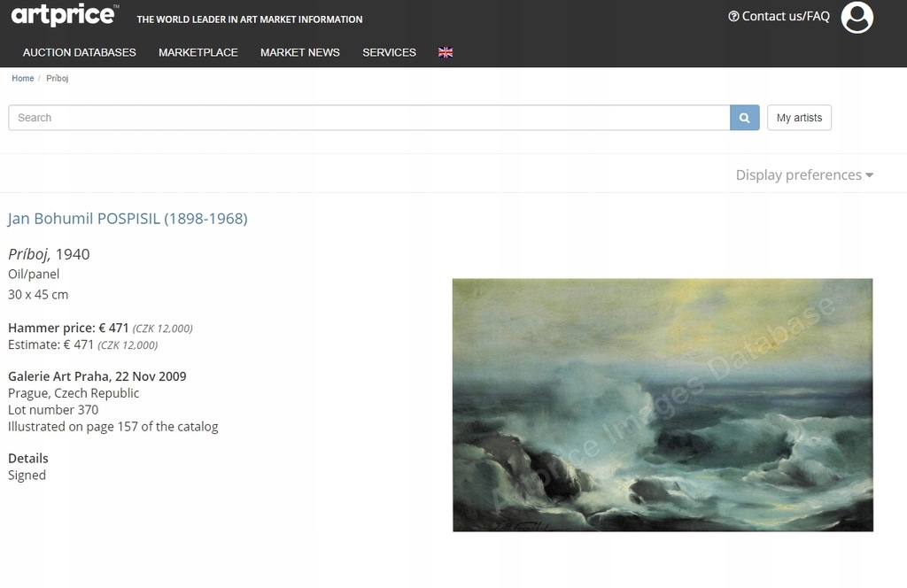Click the 30 x 45 cm dimensions
907x588 pixels.
click(x=38, y=294)
